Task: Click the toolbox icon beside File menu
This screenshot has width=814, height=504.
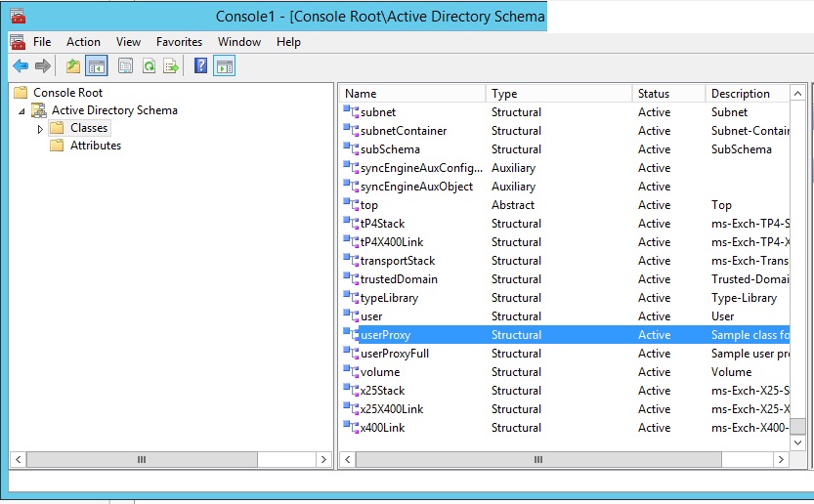Action: pos(18,42)
